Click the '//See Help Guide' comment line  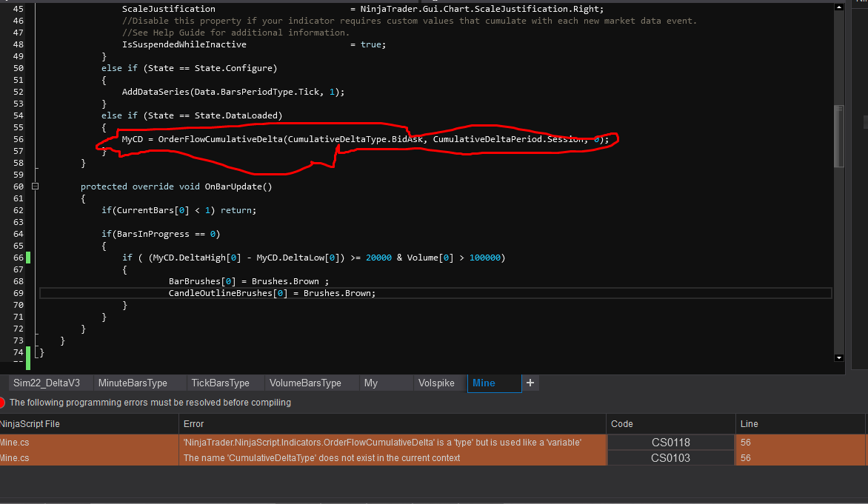(236, 33)
